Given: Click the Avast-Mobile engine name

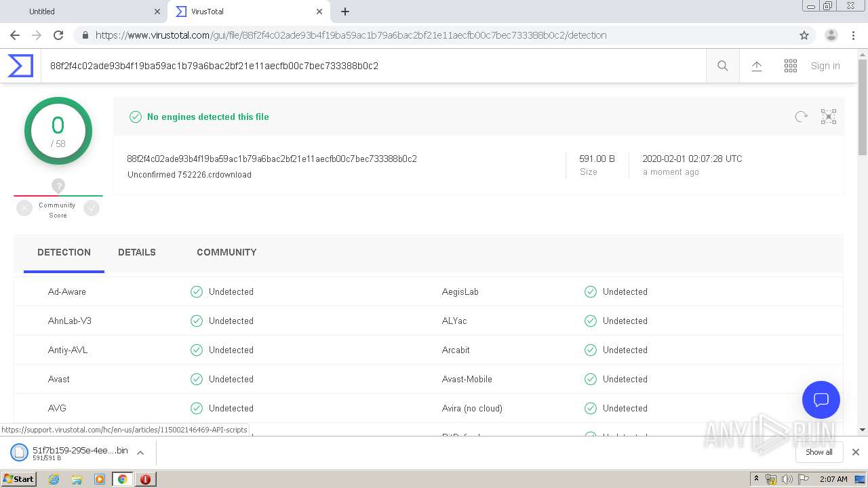Looking at the screenshot, I should tap(467, 379).
